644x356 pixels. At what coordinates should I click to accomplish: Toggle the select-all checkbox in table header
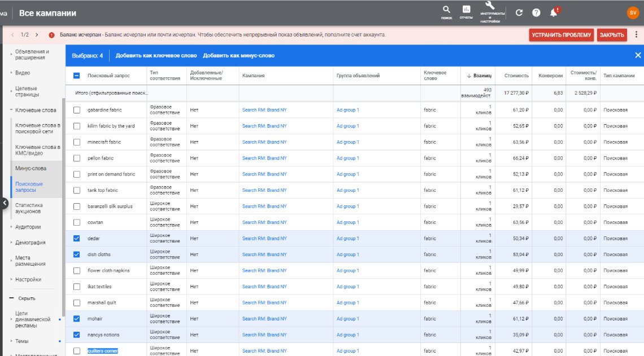tap(77, 76)
